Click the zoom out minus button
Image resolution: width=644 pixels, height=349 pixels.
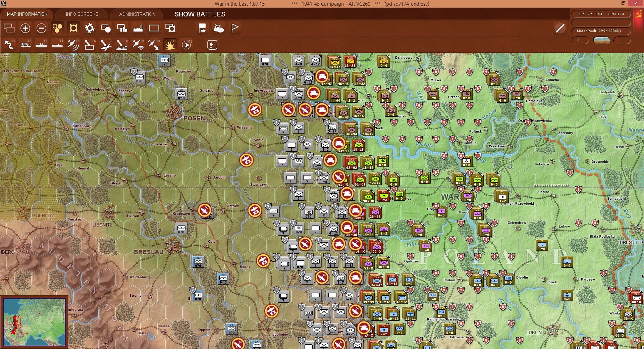[41, 28]
